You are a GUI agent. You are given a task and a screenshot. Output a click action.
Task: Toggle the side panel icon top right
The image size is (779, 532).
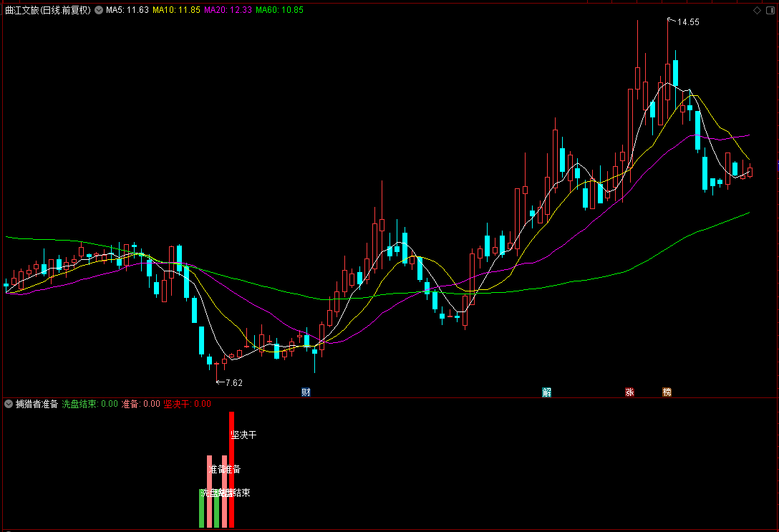pos(770,11)
